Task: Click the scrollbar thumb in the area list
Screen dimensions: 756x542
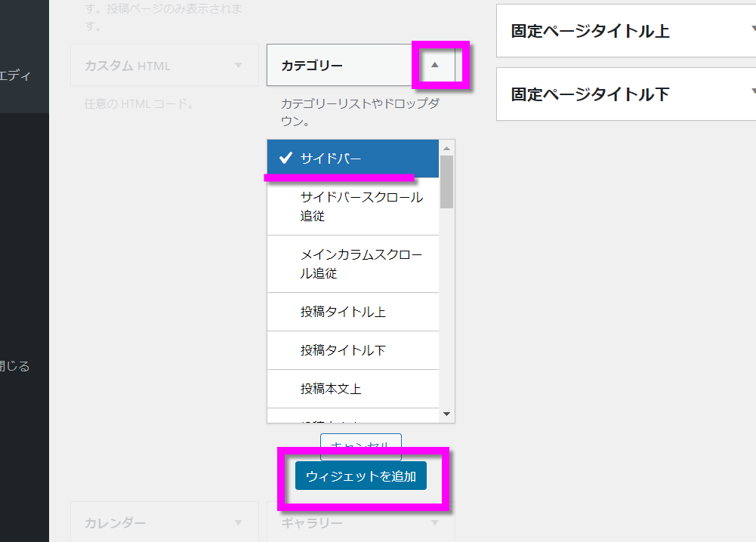Action: pyautogui.click(x=446, y=181)
